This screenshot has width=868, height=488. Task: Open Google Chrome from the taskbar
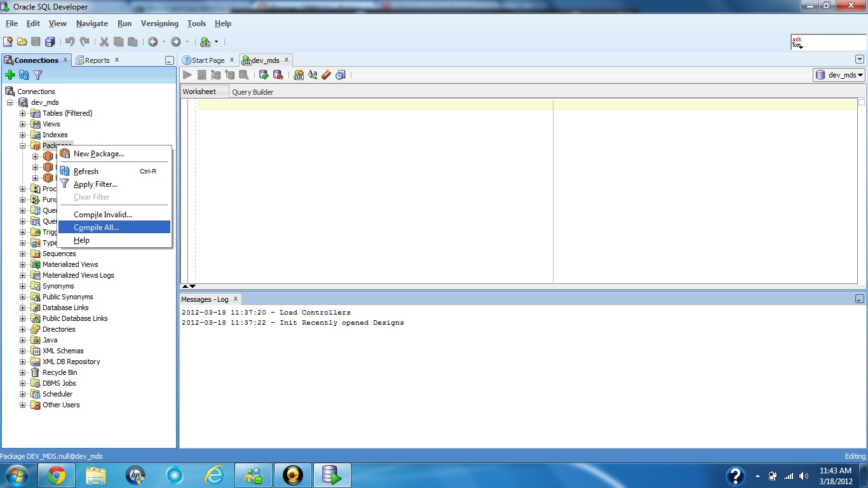56,475
